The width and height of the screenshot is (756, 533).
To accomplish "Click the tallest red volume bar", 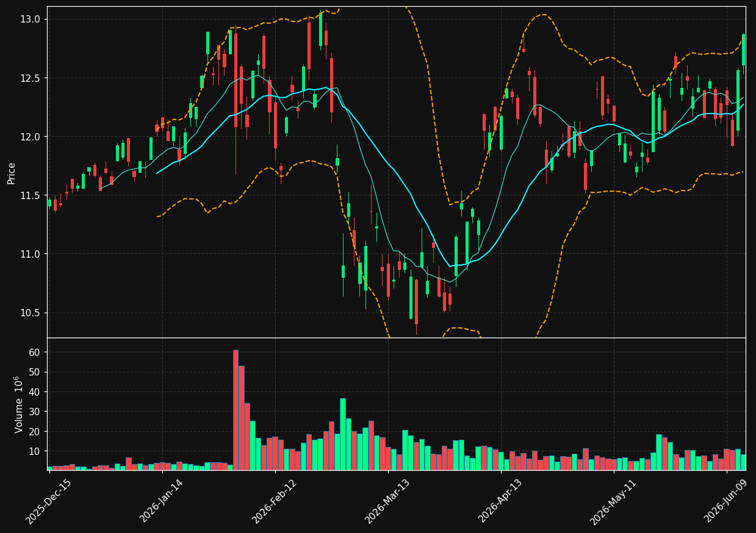I will pyautogui.click(x=236, y=410).
